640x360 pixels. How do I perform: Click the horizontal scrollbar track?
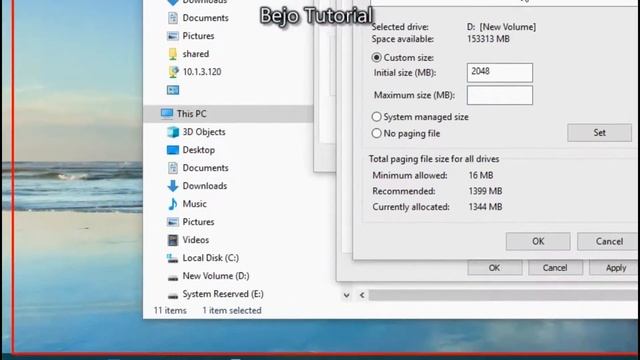(x=504, y=295)
